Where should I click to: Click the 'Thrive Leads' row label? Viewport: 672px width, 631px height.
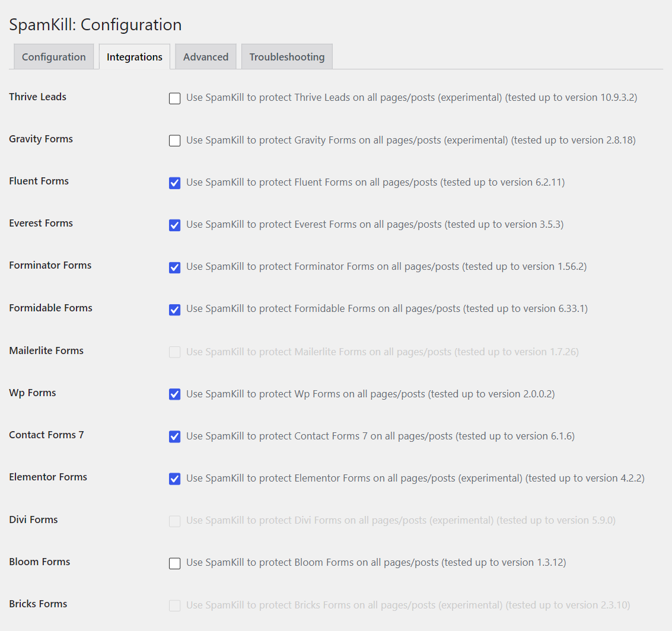38,97
